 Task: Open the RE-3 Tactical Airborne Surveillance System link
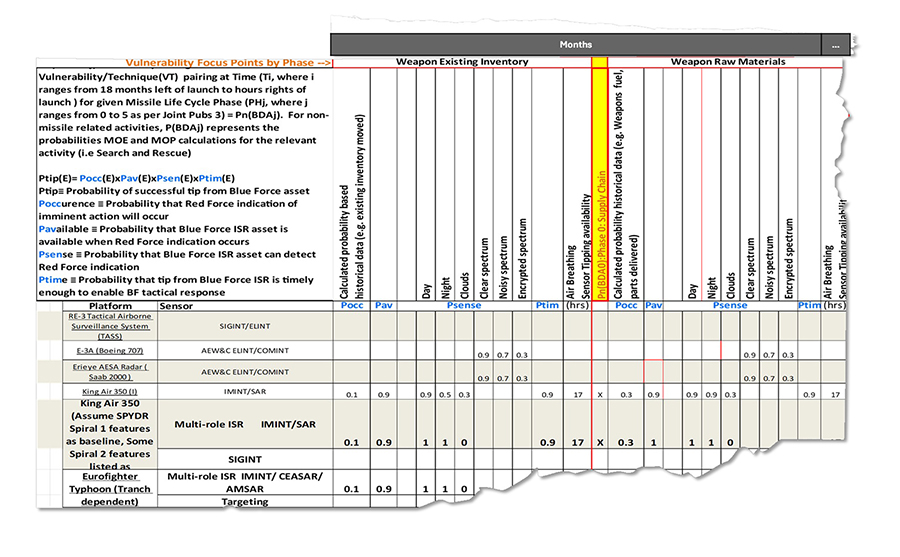click(x=111, y=325)
